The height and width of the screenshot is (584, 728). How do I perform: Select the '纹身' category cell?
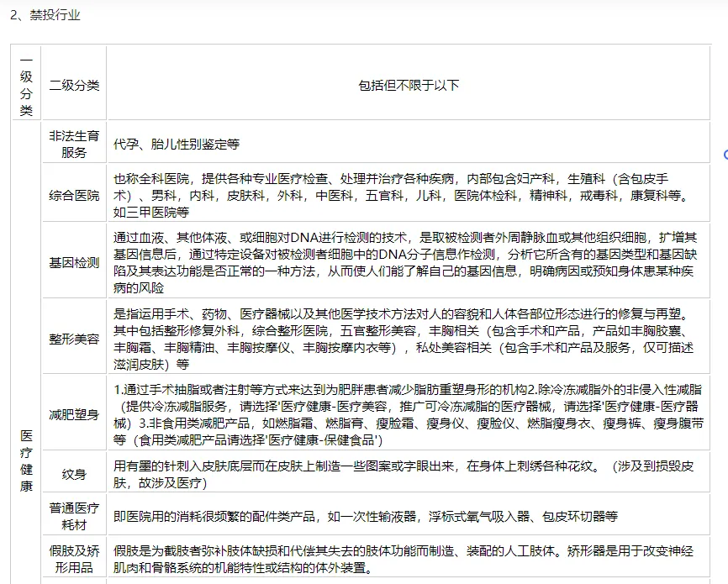pyautogui.click(x=74, y=471)
